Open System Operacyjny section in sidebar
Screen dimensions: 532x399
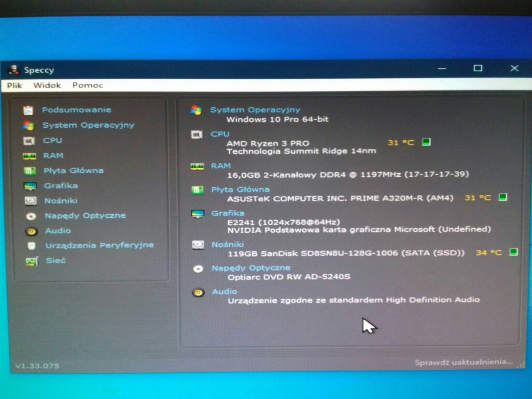[88, 125]
